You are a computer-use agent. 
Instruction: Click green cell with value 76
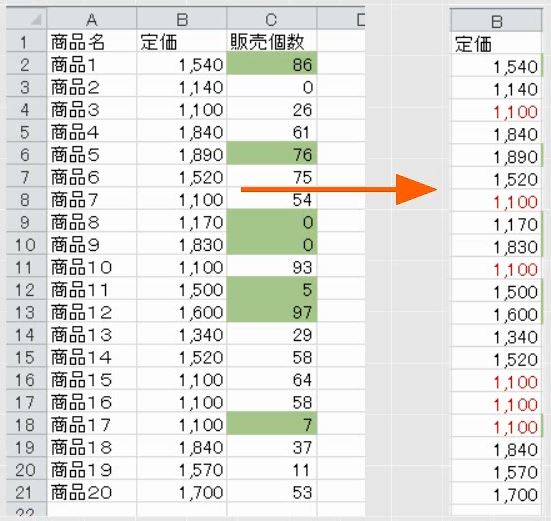[x=272, y=154]
